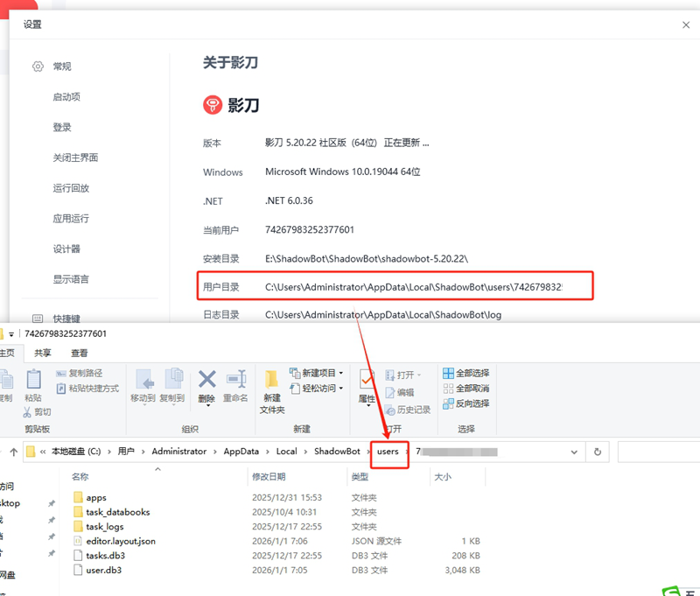Sort by 修改日期 column header
The width and height of the screenshot is (700, 596).
tap(269, 477)
